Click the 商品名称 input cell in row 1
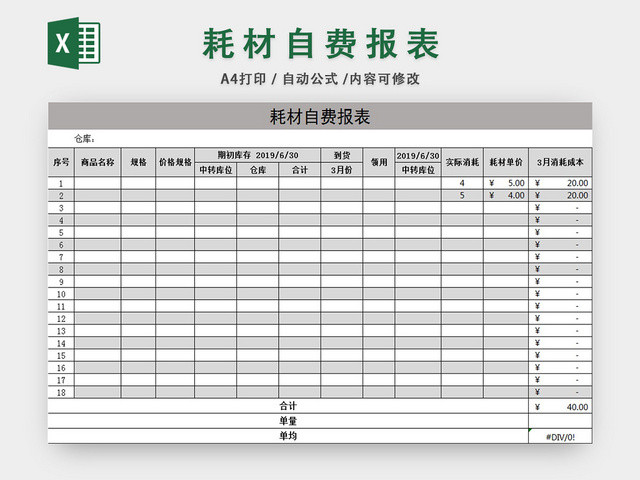The image size is (640, 480). (x=98, y=183)
